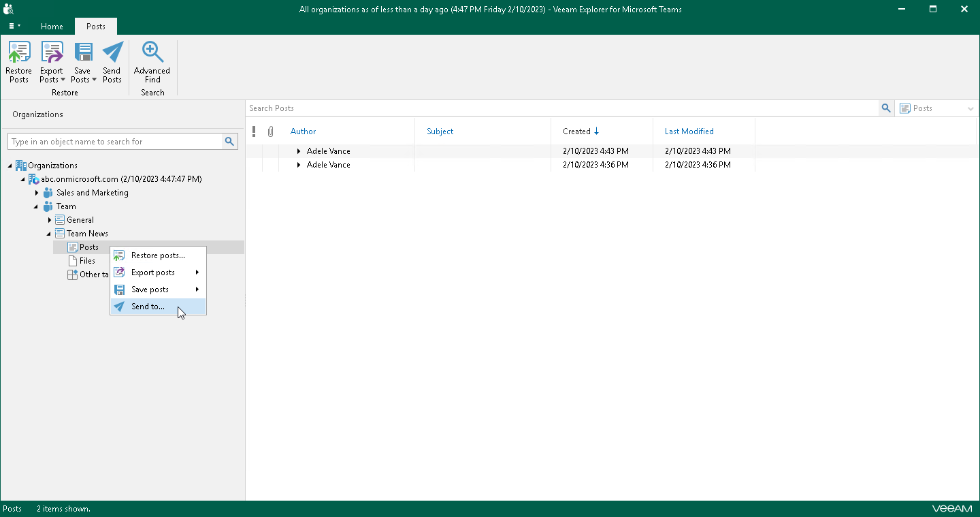Click the Search Posts magnifier icon
Viewport: 980px width, 517px height.
(885, 108)
